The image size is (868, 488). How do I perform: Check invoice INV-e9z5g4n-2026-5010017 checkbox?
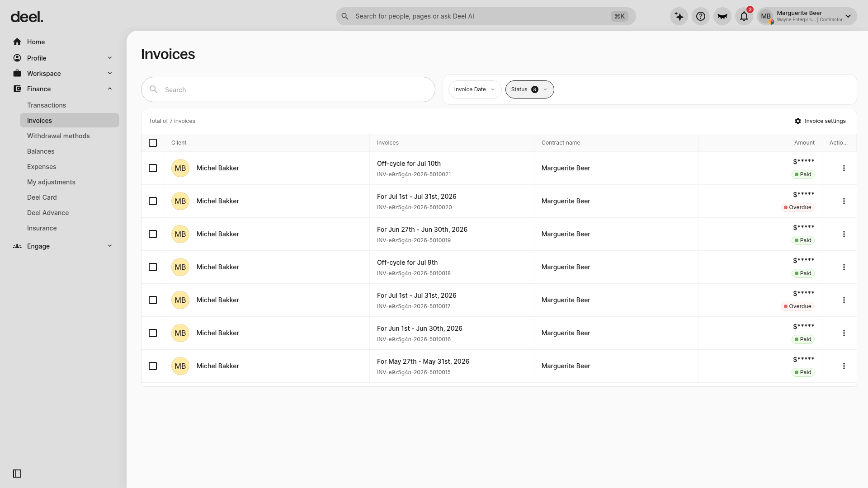point(153,300)
